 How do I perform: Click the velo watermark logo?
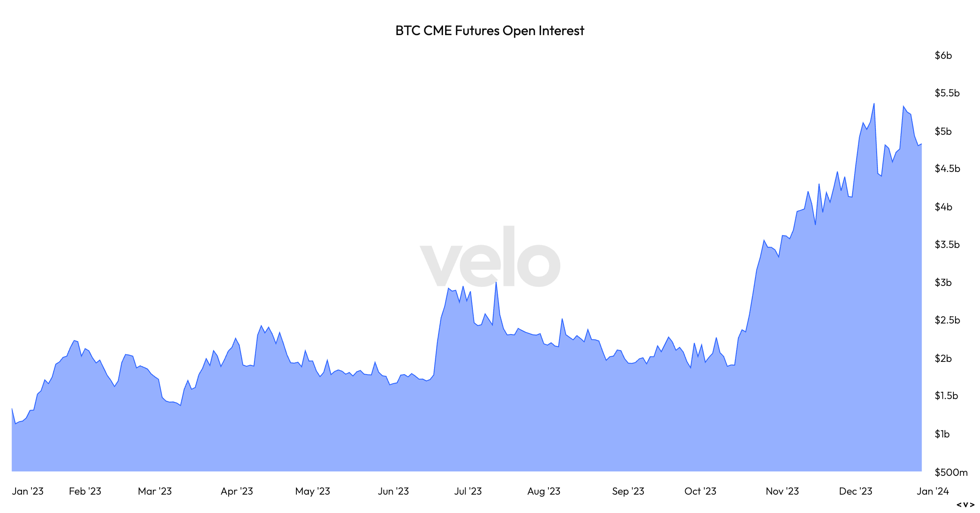click(x=490, y=257)
